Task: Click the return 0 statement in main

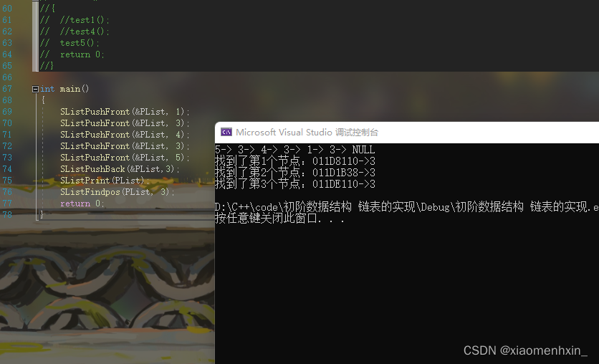Action: 82,203
